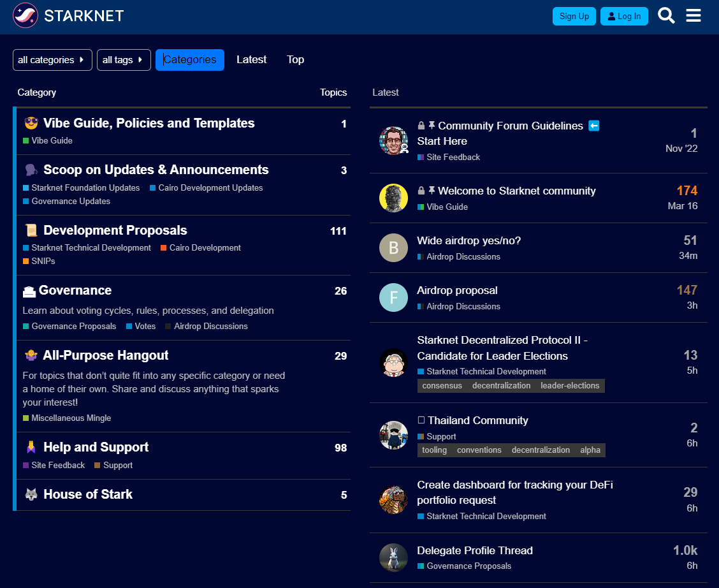
Task: Click the Log In button
Action: click(x=624, y=17)
